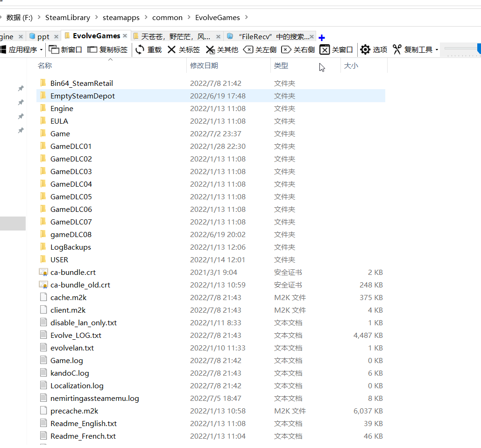Select precache.m2k file name
This screenshot has width=481, height=448.
(74, 411)
